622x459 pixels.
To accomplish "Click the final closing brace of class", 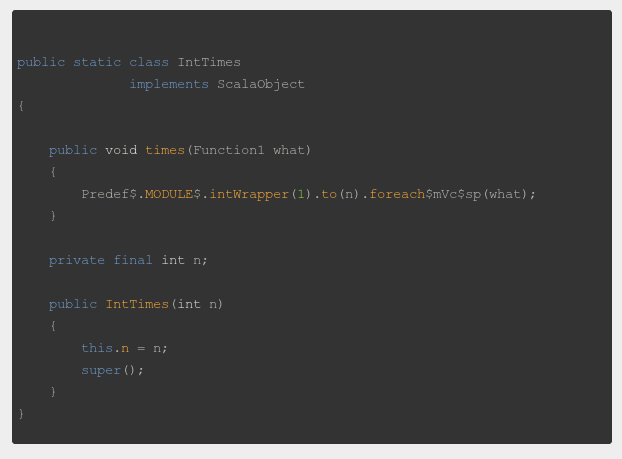I will (21, 413).
